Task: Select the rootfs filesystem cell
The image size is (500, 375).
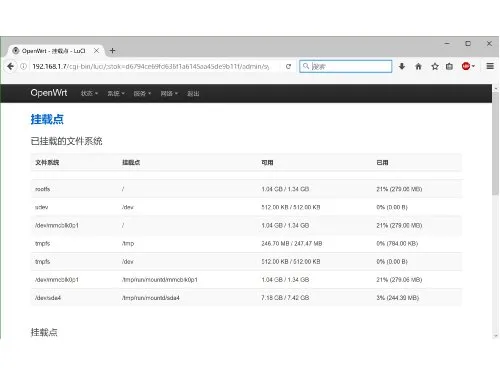Action: click(43, 189)
